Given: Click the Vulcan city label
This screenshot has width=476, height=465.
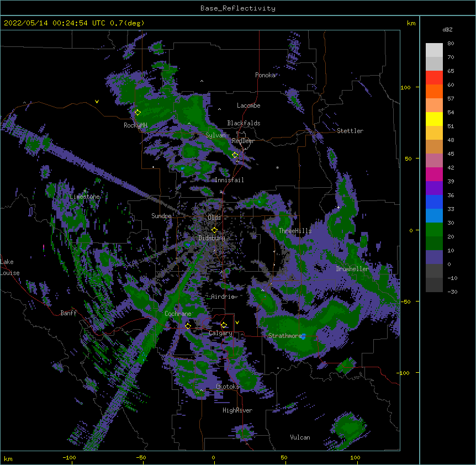Looking at the screenshot, I should [300, 437].
